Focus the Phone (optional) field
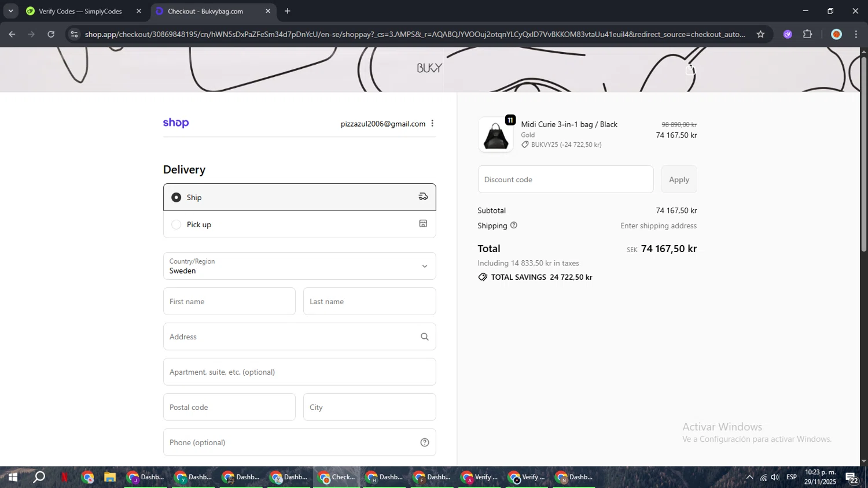This screenshot has height=488, width=868. pyautogui.click(x=300, y=442)
